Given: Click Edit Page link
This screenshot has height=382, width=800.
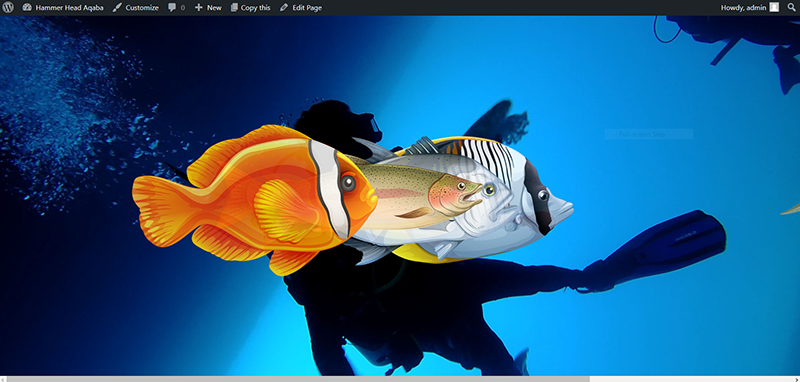Looking at the screenshot, I should (301, 8).
